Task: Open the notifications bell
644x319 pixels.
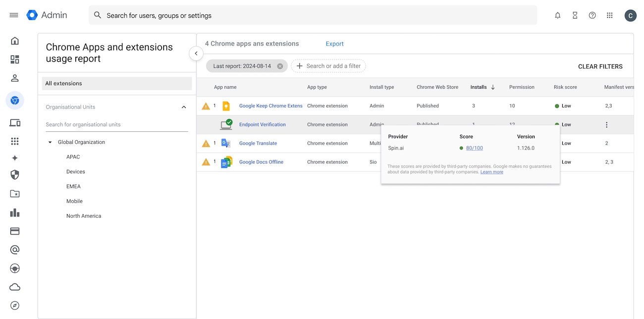Action: pos(557,15)
